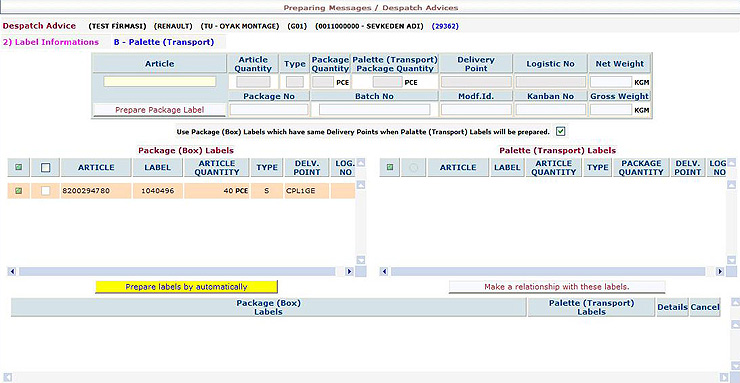Image resolution: width=740 pixels, height=383 pixels.
Task: Click Package Labels list scroll down arrow
Action: click(361, 260)
